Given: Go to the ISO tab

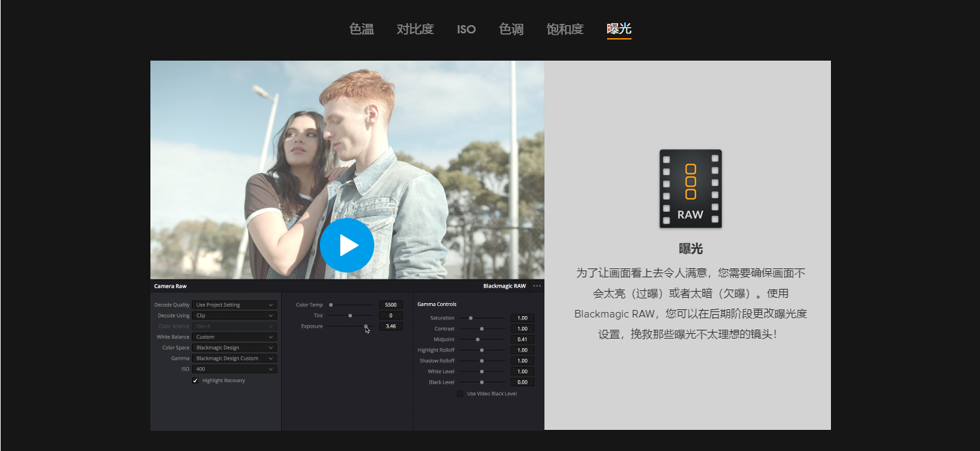Looking at the screenshot, I should click(x=466, y=29).
